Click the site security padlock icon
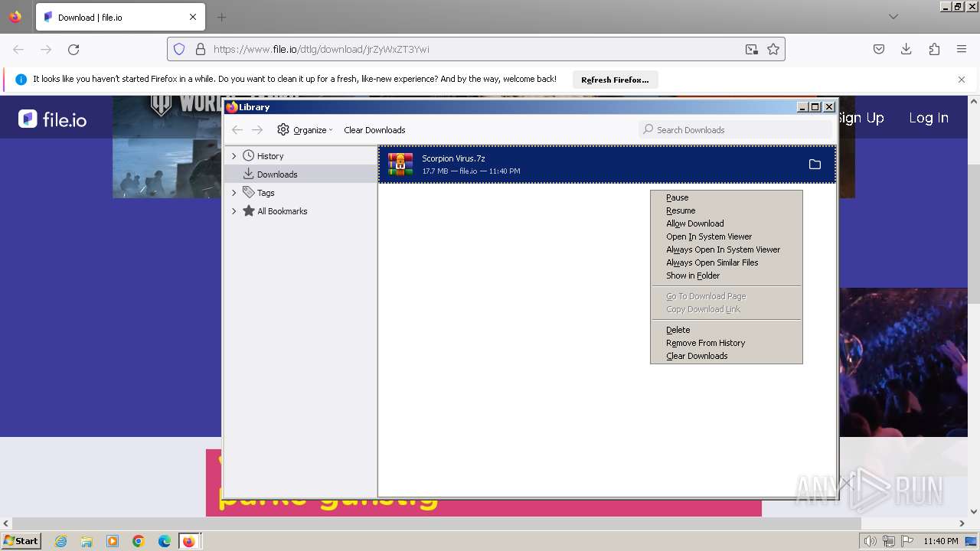This screenshot has width=980, height=551. click(201, 49)
